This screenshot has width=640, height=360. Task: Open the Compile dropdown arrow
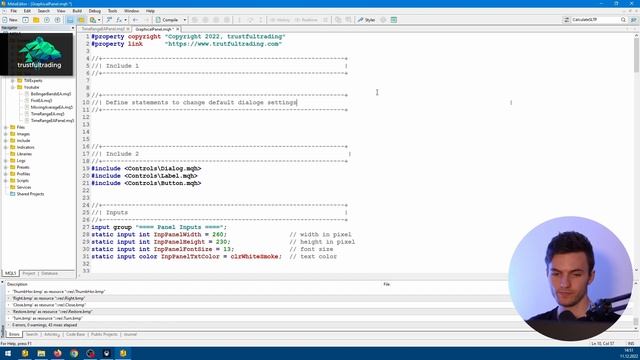pos(184,20)
